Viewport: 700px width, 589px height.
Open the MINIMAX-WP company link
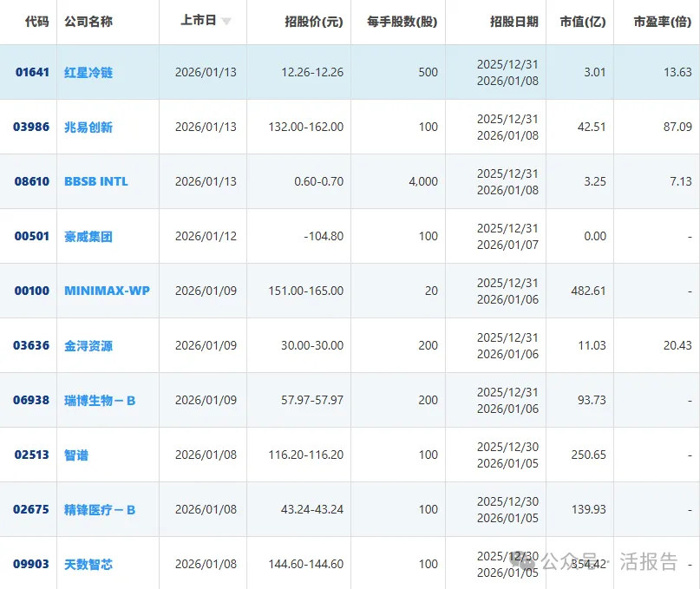(107, 291)
